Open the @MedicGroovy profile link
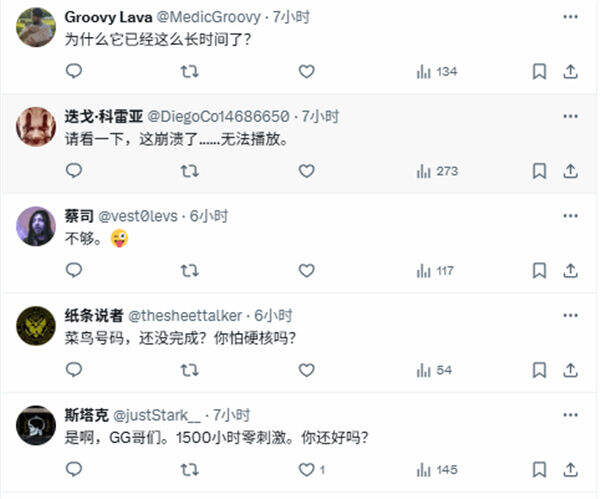This screenshot has width=600, height=499. (209, 17)
